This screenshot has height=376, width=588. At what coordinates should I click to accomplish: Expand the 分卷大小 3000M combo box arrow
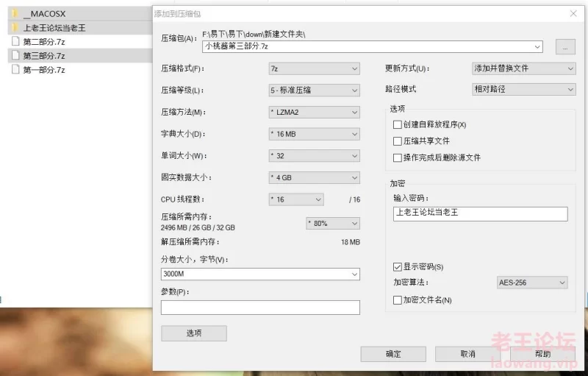tap(354, 274)
